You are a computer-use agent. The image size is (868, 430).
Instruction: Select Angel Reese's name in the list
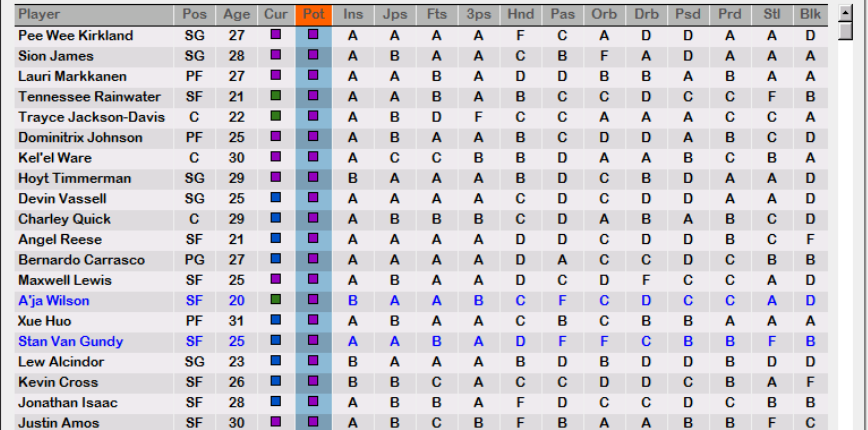(60, 240)
